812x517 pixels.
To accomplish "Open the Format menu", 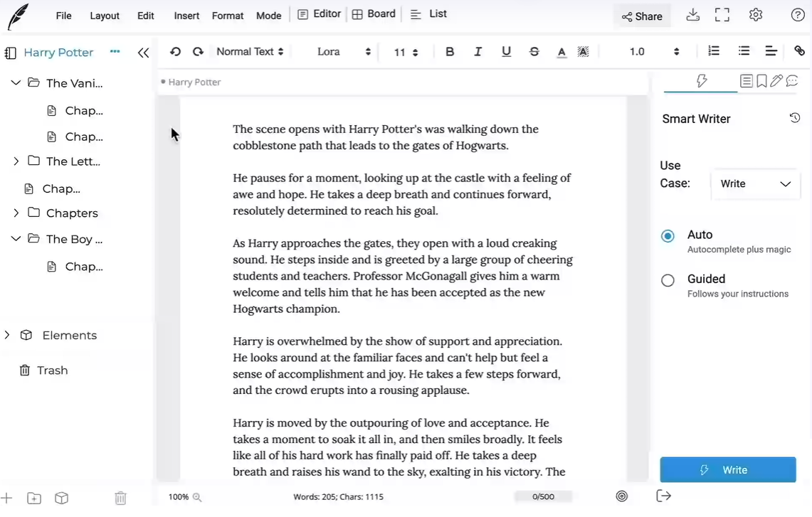I will coord(227,16).
